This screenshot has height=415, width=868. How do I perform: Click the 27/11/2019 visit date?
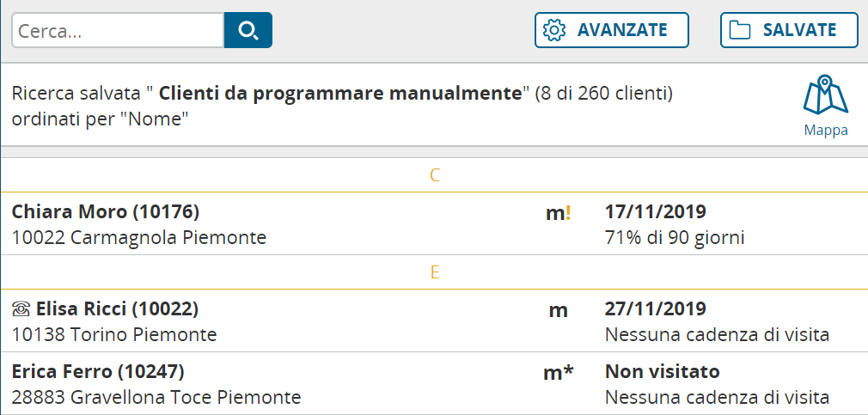point(656,308)
